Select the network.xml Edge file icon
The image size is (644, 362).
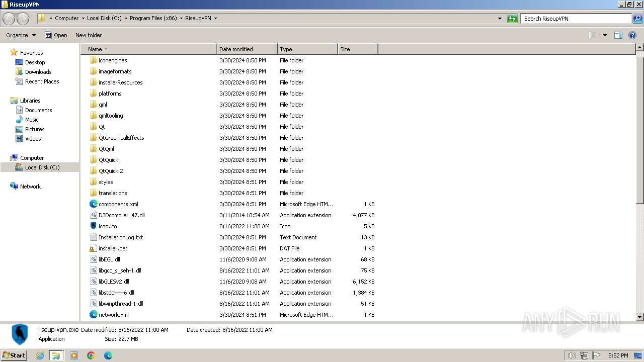93,315
